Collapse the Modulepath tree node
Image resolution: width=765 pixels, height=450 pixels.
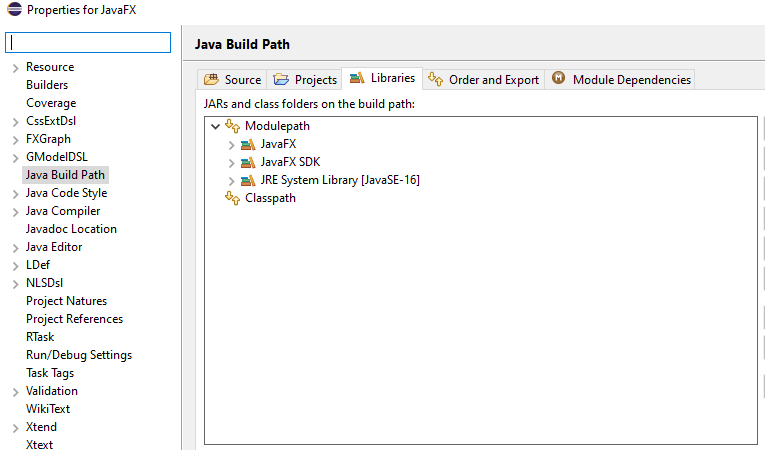[215, 126]
